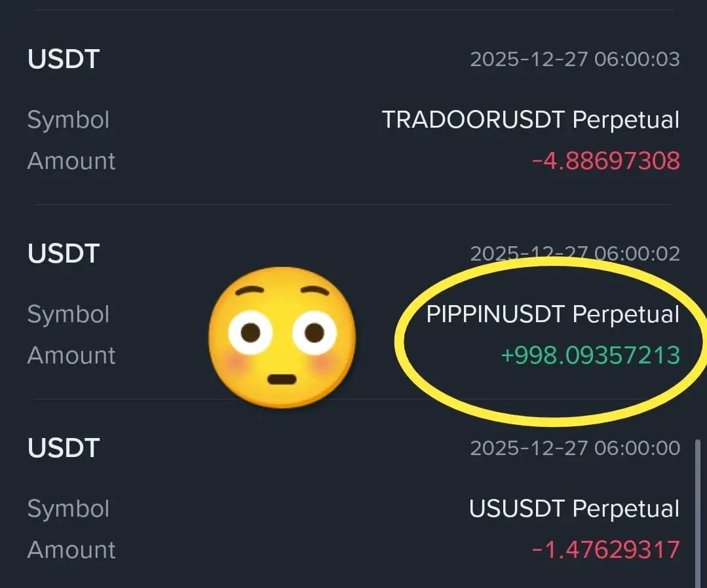Click Symbol label in USUSDT record
The height and width of the screenshot is (588, 707).
tap(68, 509)
